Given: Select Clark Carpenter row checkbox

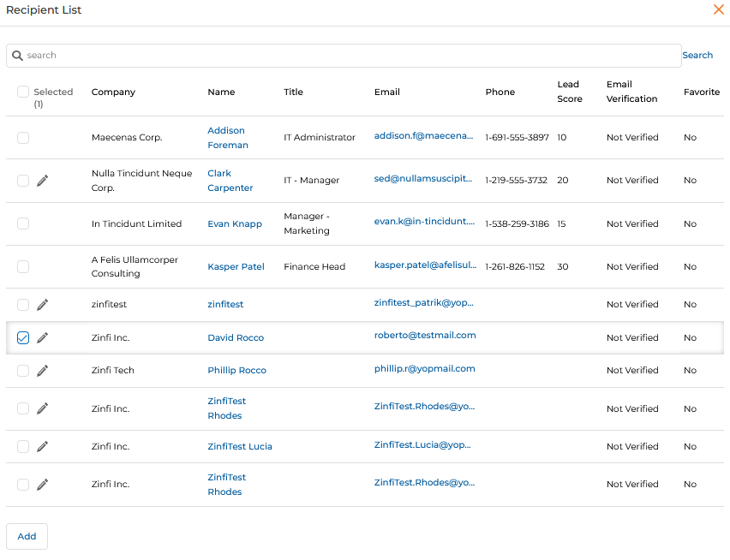Looking at the screenshot, I should click(x=23, y=181).
